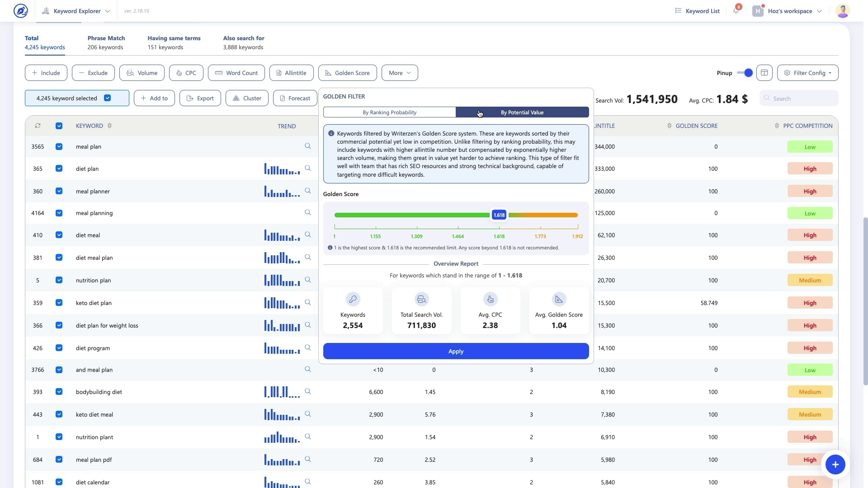Image resolution: width=868 pixels, height=488 pixels.
Task: Click the Golden Score slider handle at 1.618
Action: tap(499, 215)
